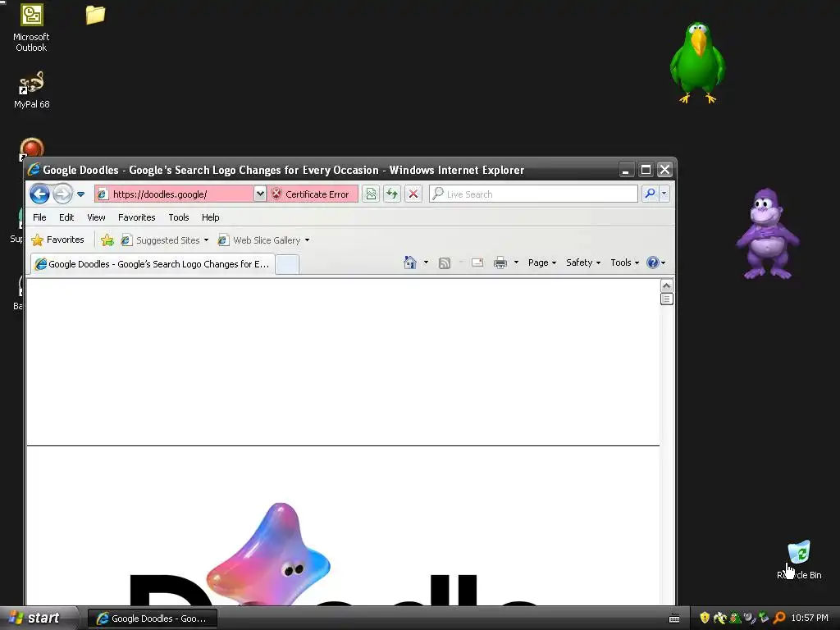Open the Tools menu in menu bar
Image resolution: width=840 pixels, height=630 pixels.
(x=178, y=217)
